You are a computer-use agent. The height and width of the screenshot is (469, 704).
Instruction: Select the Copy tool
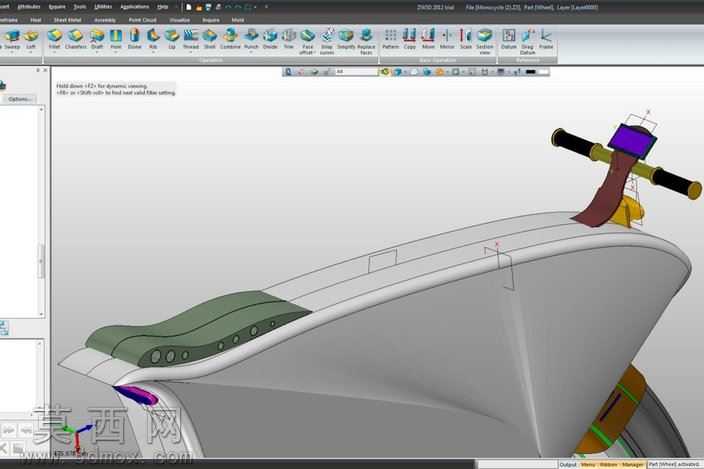pos(409,39)
